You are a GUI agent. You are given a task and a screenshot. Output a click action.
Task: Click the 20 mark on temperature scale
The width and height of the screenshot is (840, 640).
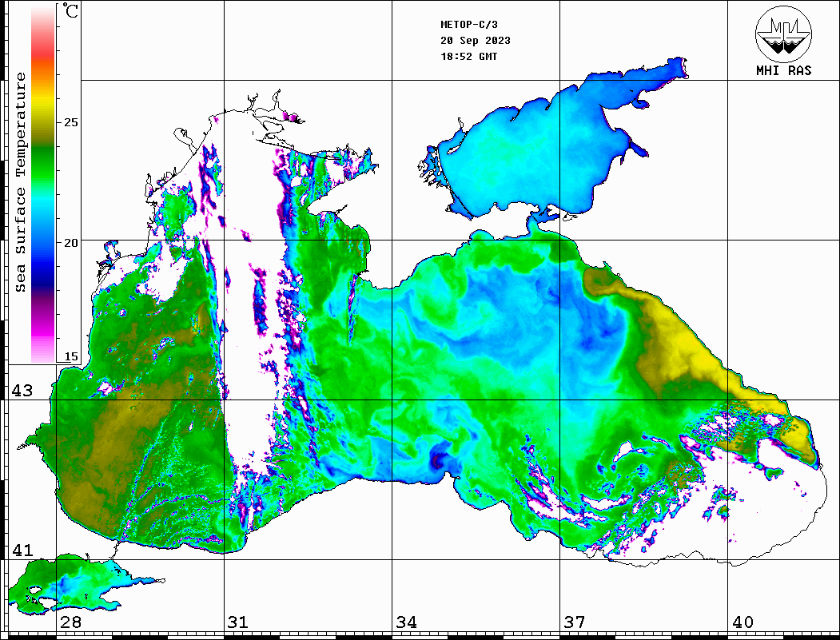click(x=71, y=242)
